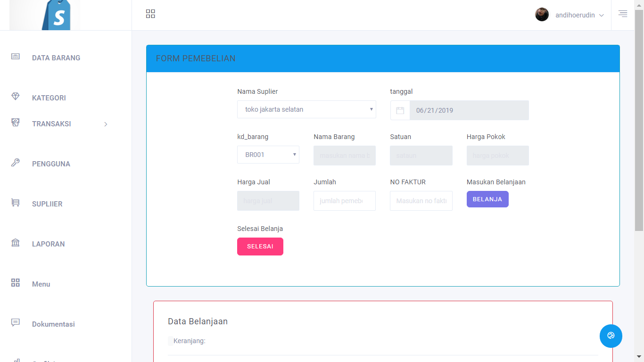The image size is (644, 362).
Task: Click the Supliier cart icon
Action: (16, 203)
